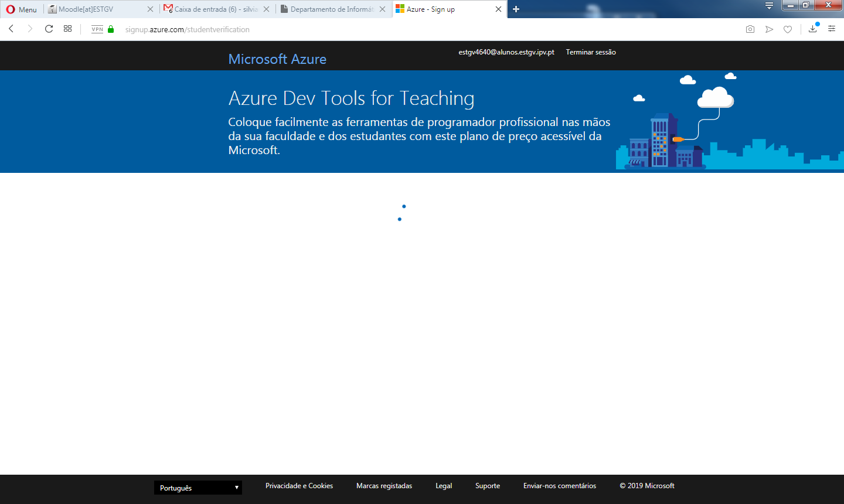Click Terminar sessão to sign out
The width and height of the screenshot is (844, 504).
tap(591, 52)
